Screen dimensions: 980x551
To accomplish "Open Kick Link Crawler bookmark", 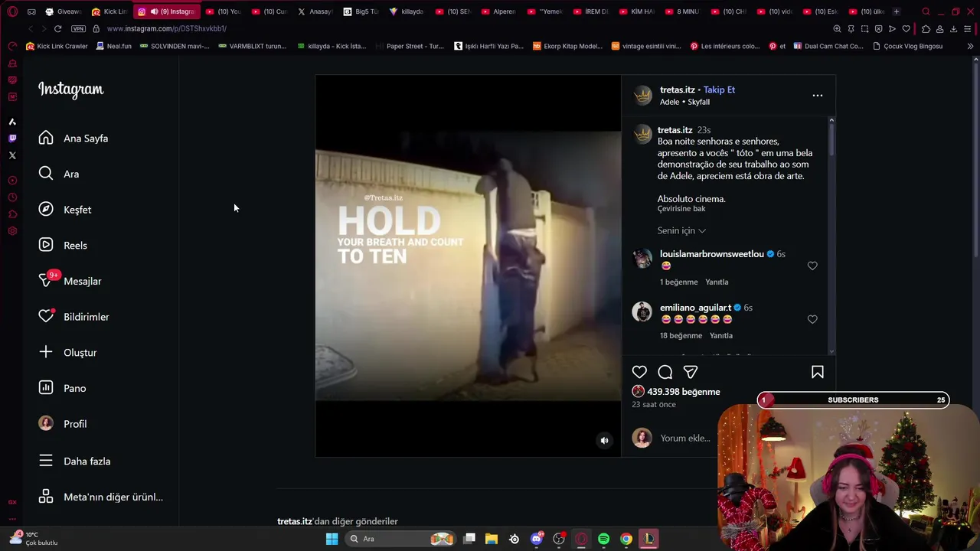I will pyautogui.click(x=57, y=46).
